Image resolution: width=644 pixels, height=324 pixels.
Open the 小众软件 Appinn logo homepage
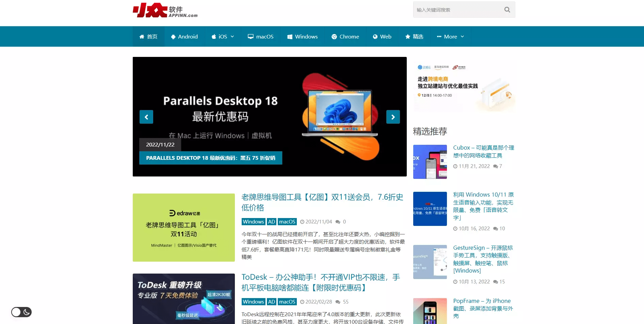[x=165, y=11]
